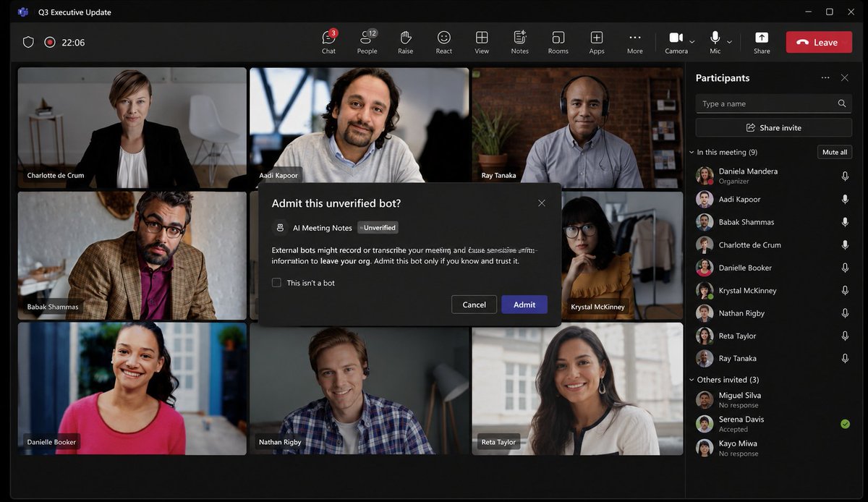Image resolution: width=868 pixels, height=502 pixels.
Task: Click Ray Tanaka's microphone icon
Action: click(845, 358)
